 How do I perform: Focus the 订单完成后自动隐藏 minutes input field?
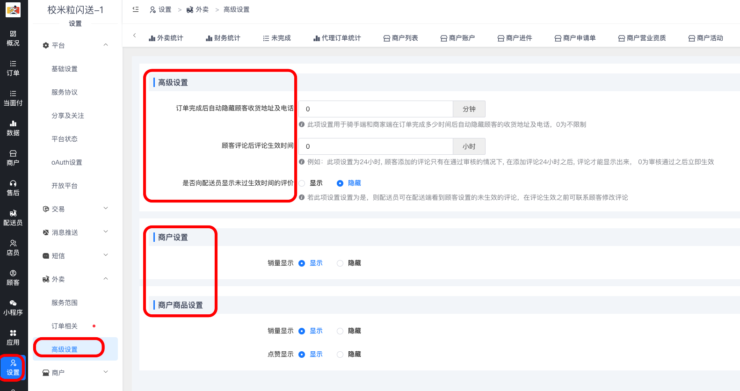click(376, 109)
